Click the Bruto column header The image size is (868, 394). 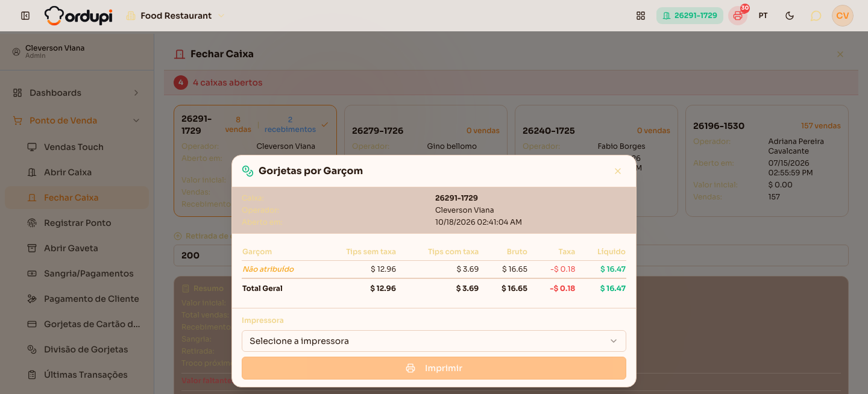[517, 252]
